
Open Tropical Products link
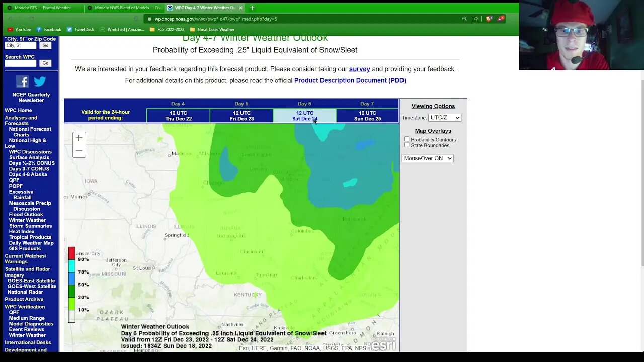30,237
